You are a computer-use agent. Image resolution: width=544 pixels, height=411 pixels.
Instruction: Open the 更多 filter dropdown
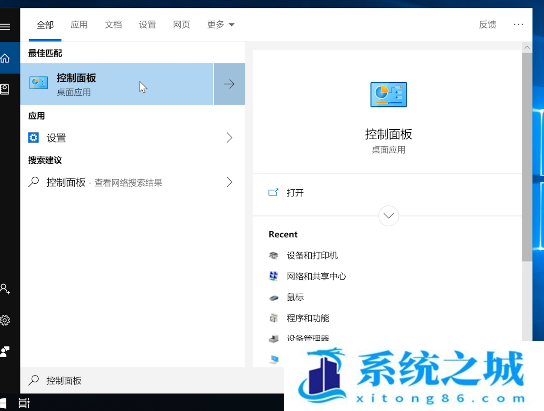pos(221,25)
